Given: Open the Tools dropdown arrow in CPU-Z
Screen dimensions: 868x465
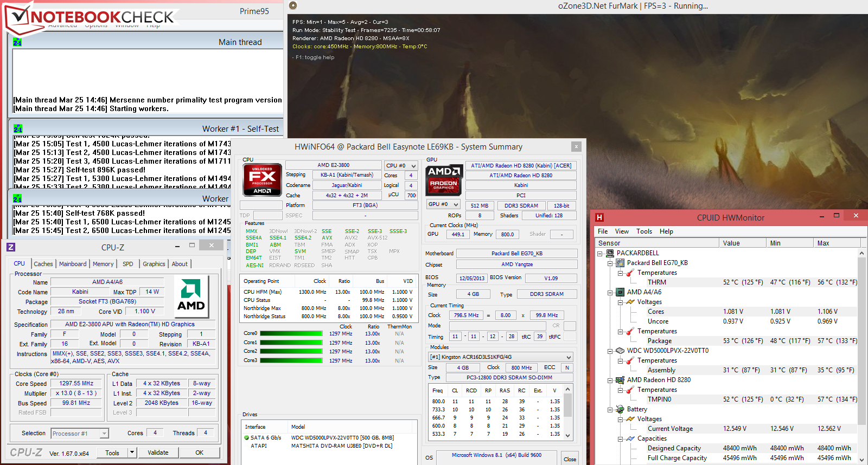Looking at the screenshot, I should pos(132,453).
